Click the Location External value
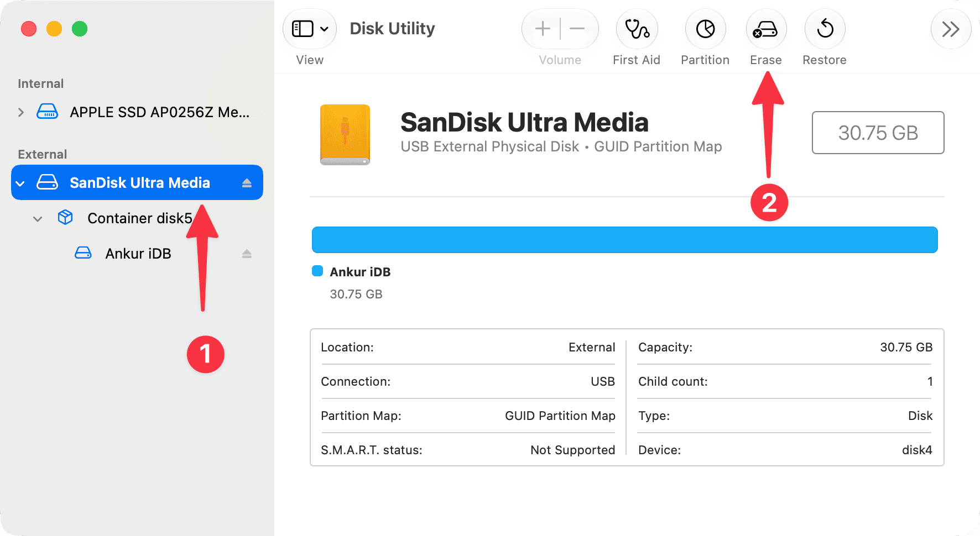The image size is (980, 536). point(592,347)
